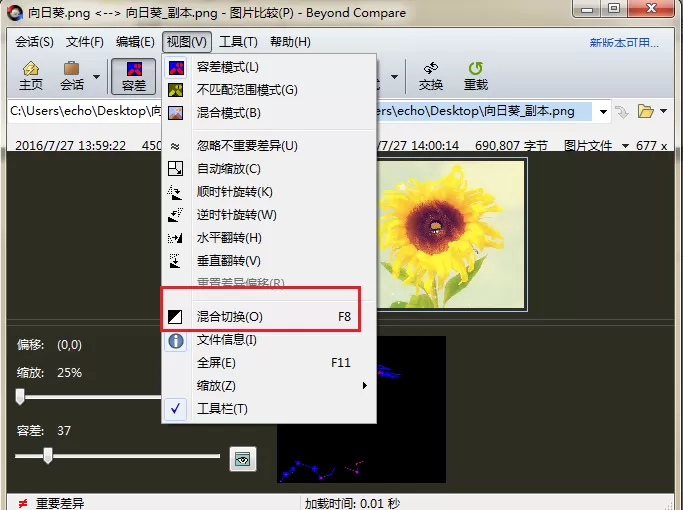This screenshot has height=510, width=683.
Task: Expand the 缩放(Z) submenu
Action: tap(269, 386)
